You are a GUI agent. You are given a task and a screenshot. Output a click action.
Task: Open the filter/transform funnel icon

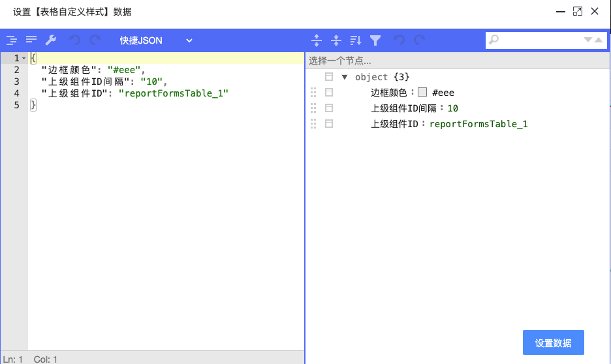coord(375,40)
